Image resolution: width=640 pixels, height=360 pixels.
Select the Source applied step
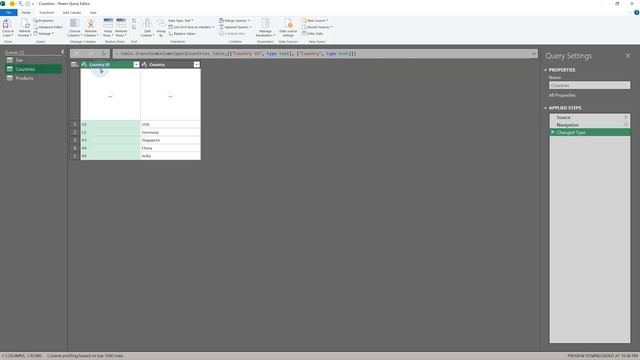[x=589, y=117]
